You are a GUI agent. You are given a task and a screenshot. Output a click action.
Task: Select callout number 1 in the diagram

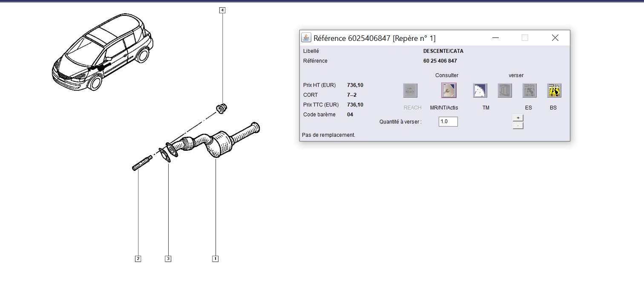coord(215,259)
